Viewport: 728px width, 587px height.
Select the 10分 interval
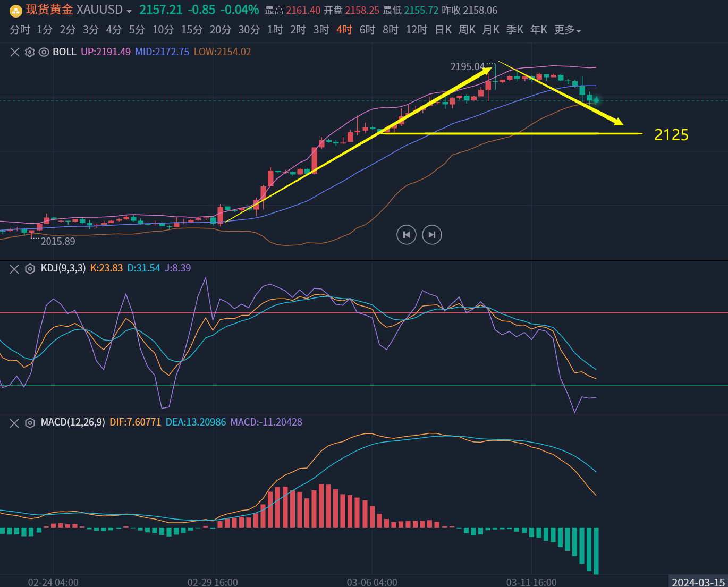(163, 30)
